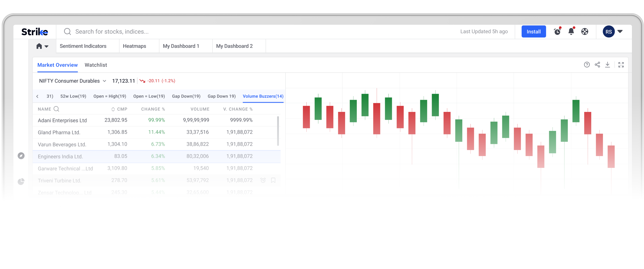Click the Install button

pyautogui.click(x=533, y=32)
